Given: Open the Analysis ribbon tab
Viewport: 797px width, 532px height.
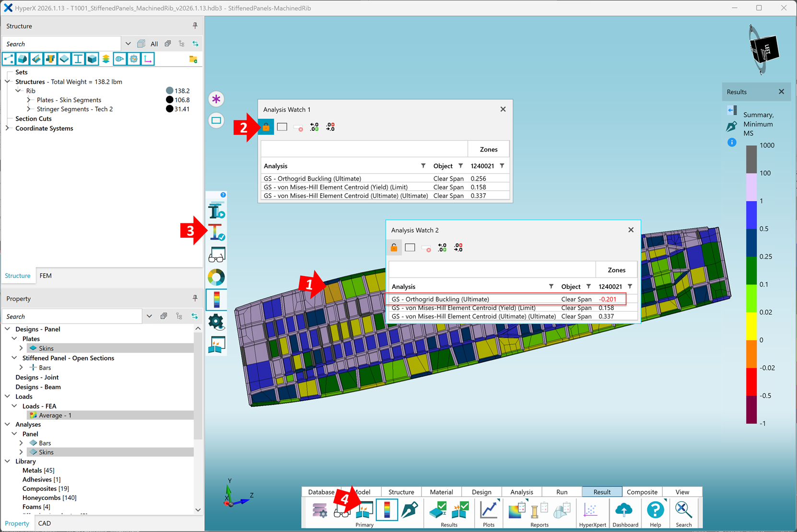Looking at the screenshot, I should click(522, 492).
